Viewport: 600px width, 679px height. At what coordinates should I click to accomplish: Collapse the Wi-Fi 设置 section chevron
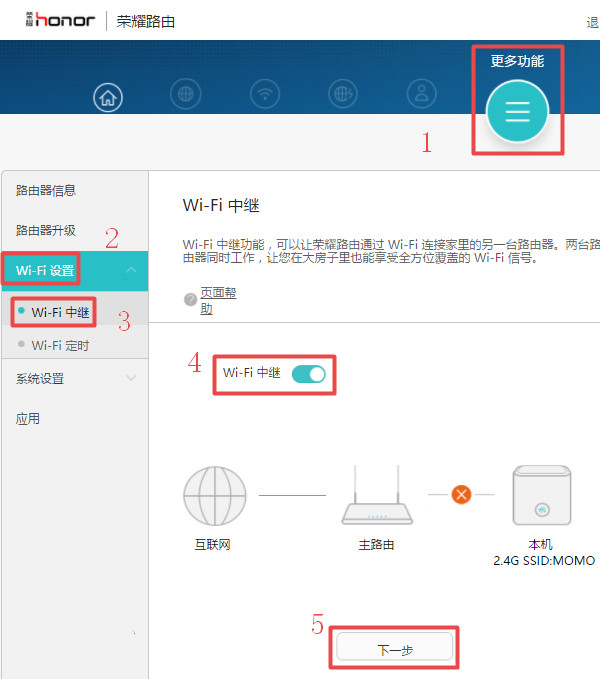pos(131,270)
